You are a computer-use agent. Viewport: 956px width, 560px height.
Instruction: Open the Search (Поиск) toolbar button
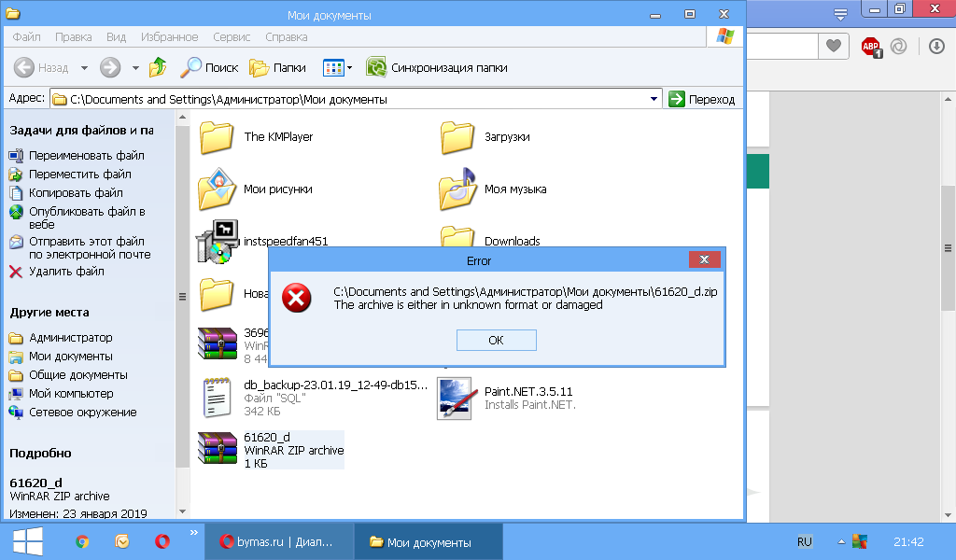tap(210, 67)
